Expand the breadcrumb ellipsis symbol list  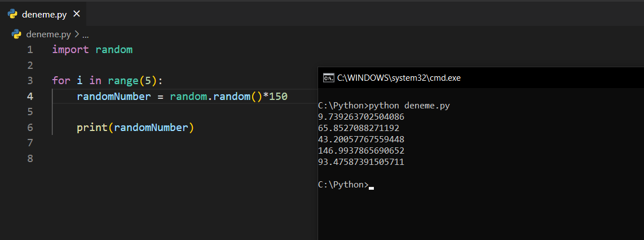pos(86,34)
